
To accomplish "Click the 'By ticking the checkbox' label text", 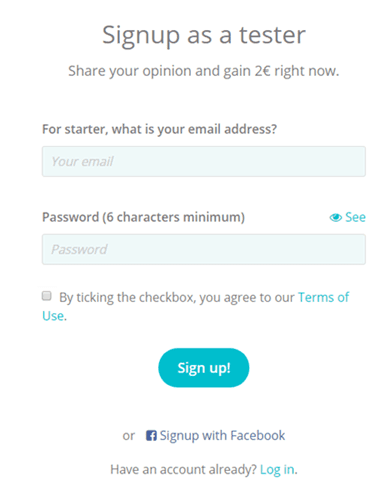I will (127, 298).
